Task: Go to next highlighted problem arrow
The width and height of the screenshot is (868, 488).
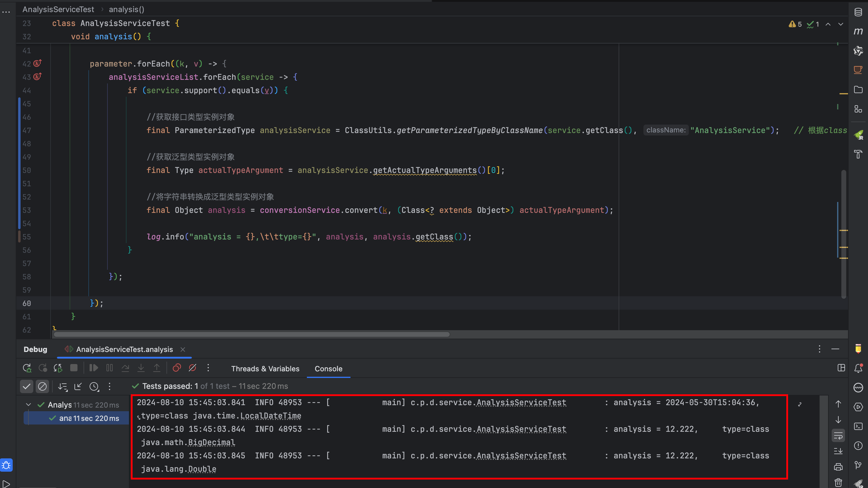Action: [x=841, y=24]
